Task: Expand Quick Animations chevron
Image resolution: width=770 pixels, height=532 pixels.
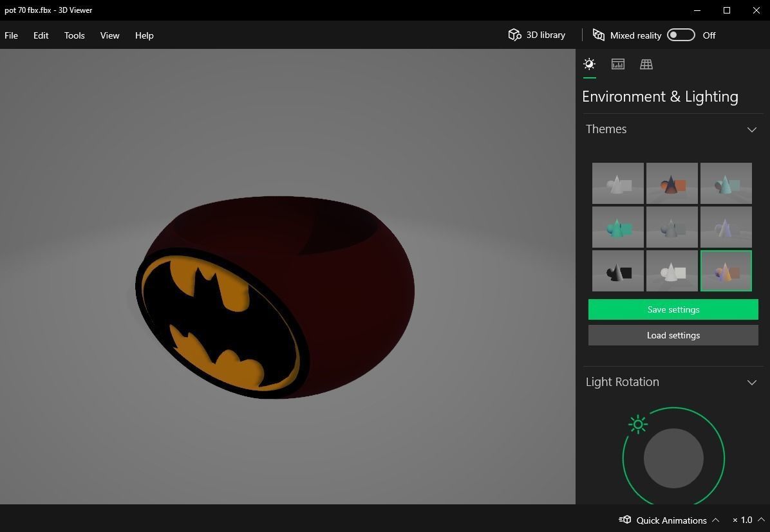Action: 715,520
